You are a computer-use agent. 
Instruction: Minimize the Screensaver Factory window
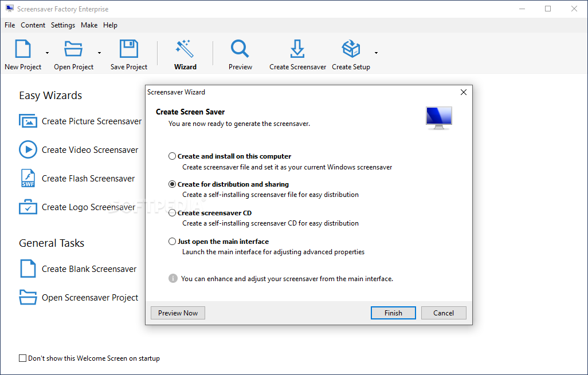522,9
